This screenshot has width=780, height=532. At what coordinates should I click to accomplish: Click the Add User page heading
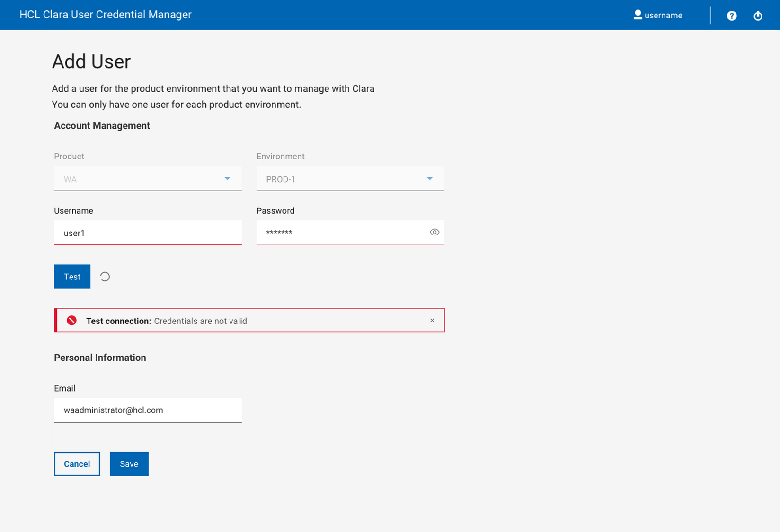(x=91, y=61)
